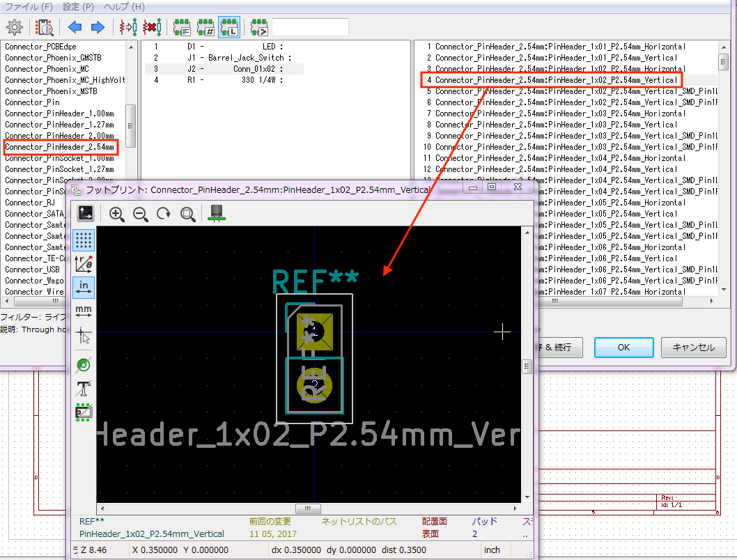
Task: Open the ヘルプ (H) menu
Action: click(x=124, y=6)
